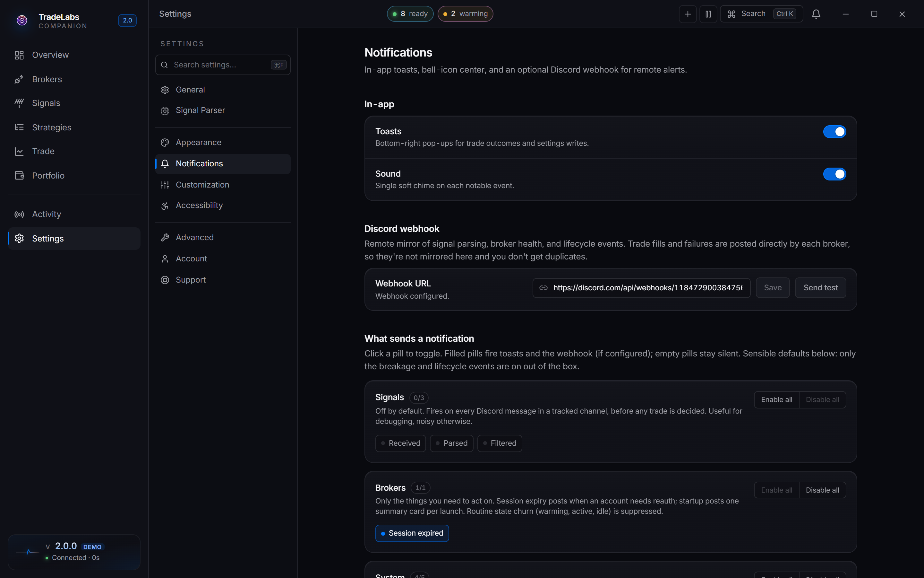Click the Signals antenna icon

click(19, 103)
